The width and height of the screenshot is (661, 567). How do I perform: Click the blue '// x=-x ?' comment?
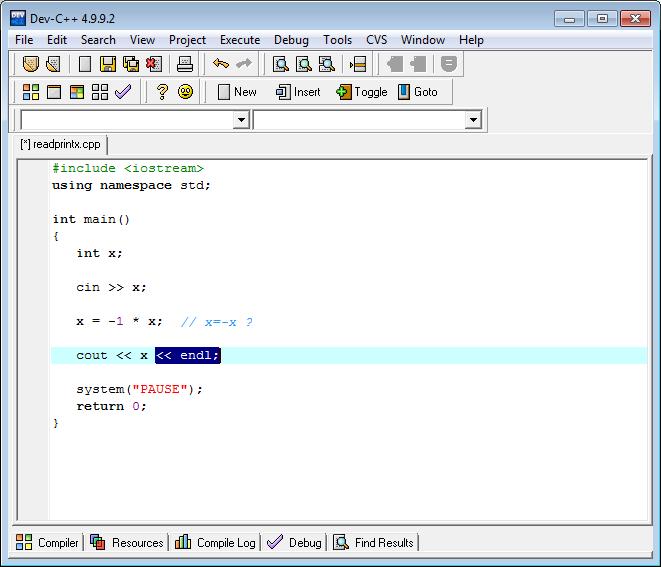pyautogui.click(x=217, y=322)
